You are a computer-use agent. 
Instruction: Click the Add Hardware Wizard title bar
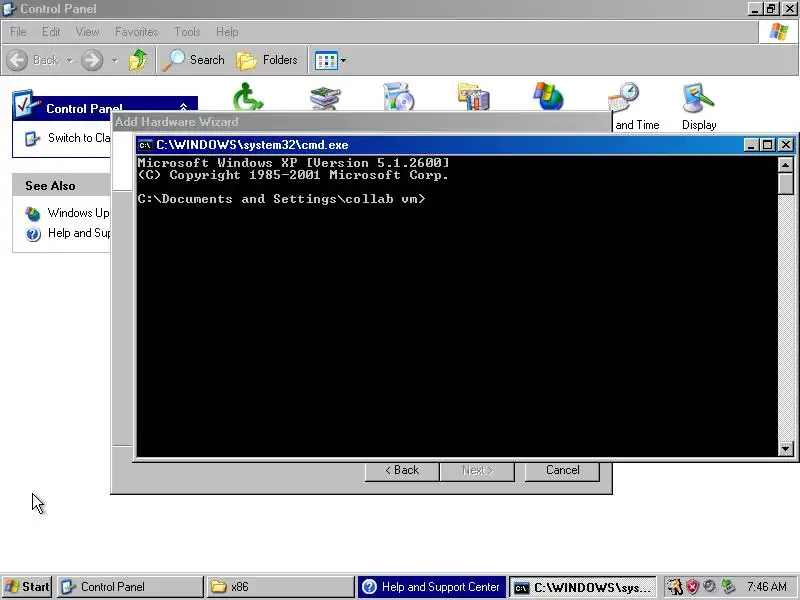pos(361,122)
